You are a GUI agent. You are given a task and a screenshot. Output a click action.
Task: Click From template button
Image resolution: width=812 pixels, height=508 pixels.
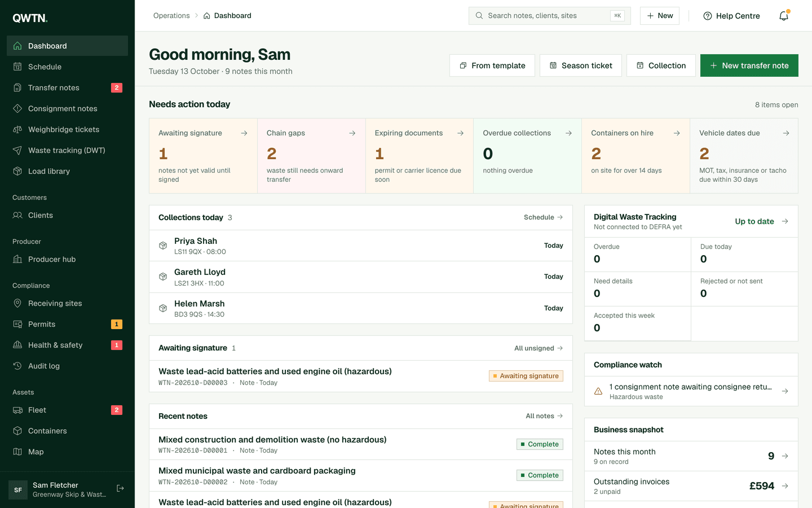[492, 65]
